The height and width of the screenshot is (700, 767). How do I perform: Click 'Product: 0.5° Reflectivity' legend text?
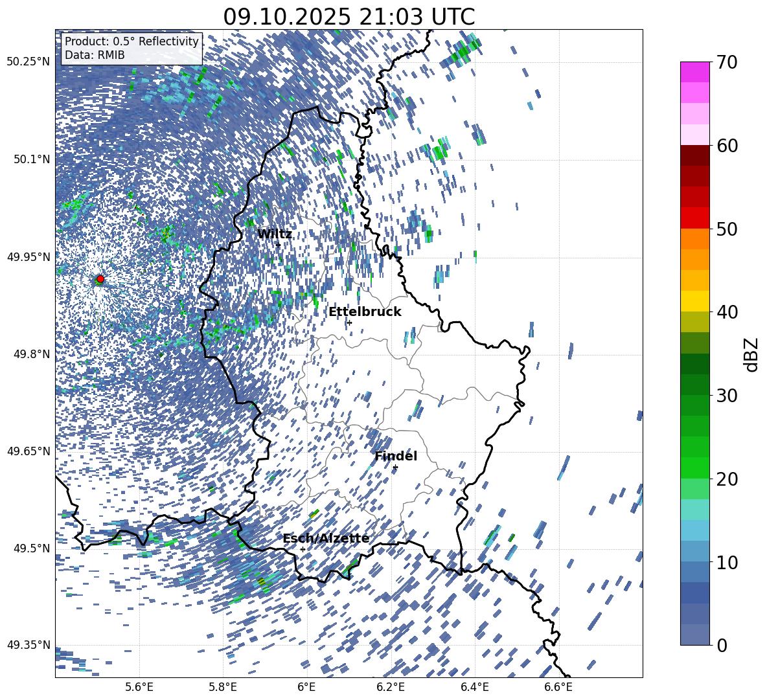tap(132, 41)
